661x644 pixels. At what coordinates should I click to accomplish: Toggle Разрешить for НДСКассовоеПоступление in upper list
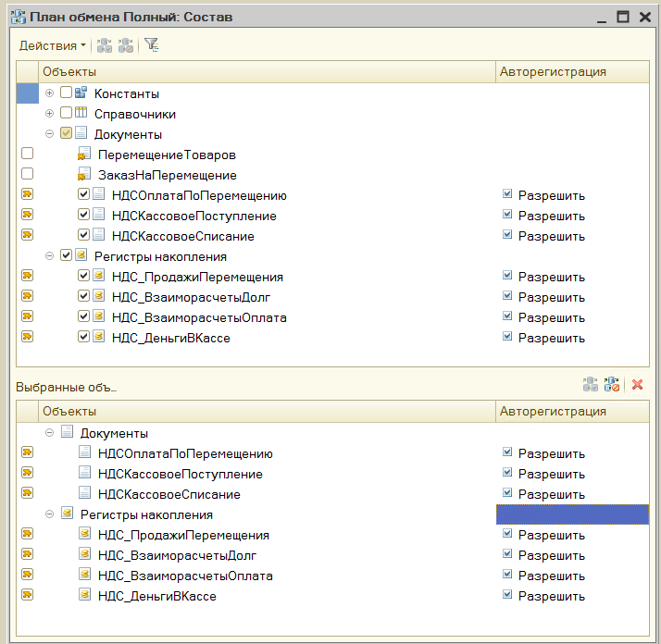507,214
